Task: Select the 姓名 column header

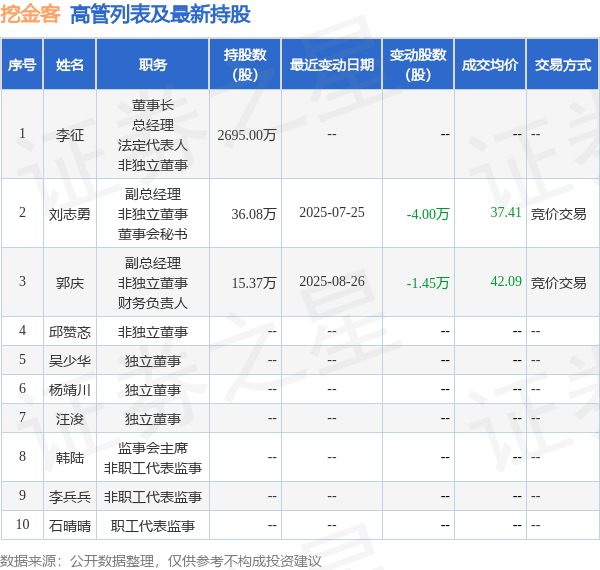Action: (x=70, y=64)
